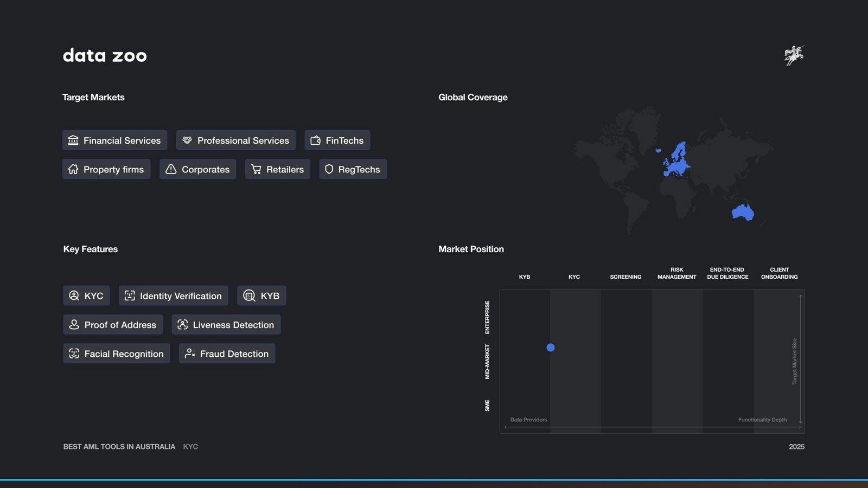Select the Corporates tag

(x=198, y=169)
